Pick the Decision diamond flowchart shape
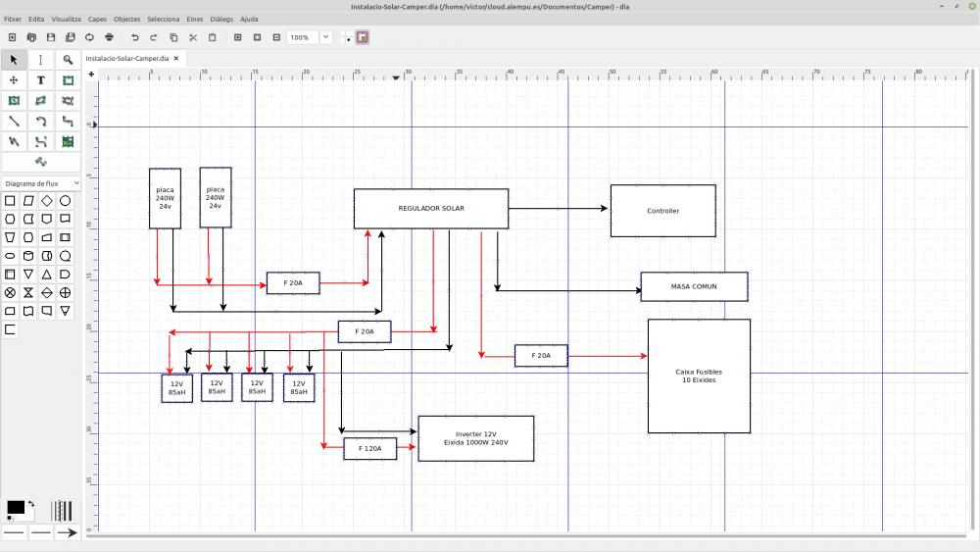The height and width of the screenshot is (552, 980). point(47,201)
